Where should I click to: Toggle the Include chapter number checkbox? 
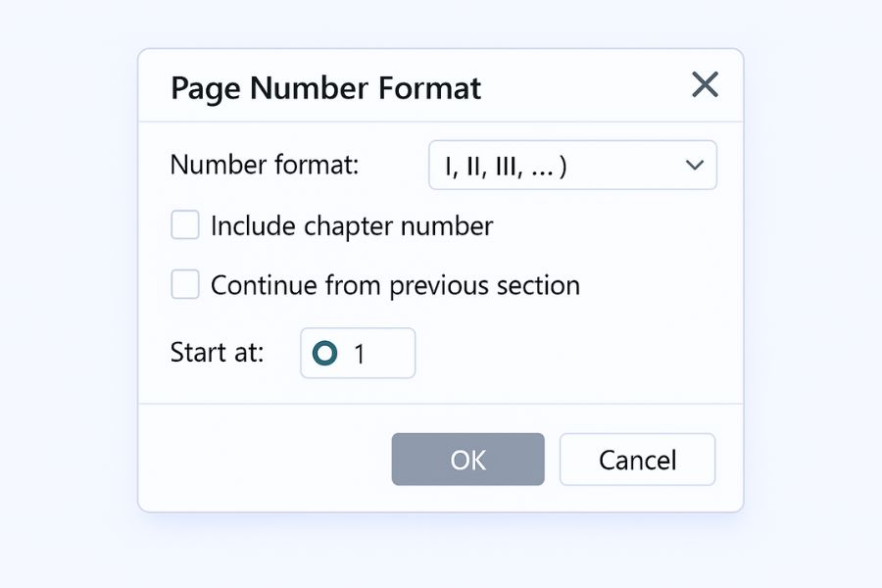click(184, 224)
